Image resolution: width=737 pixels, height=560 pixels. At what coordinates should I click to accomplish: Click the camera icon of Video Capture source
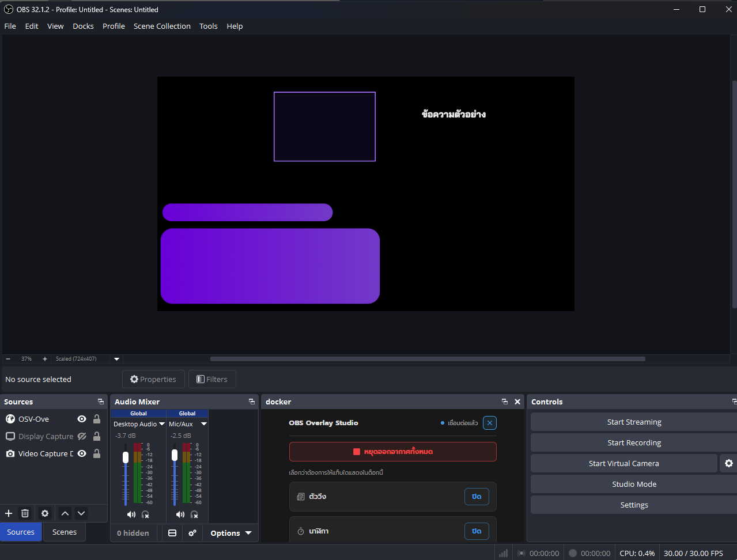[x=10, y=453]
